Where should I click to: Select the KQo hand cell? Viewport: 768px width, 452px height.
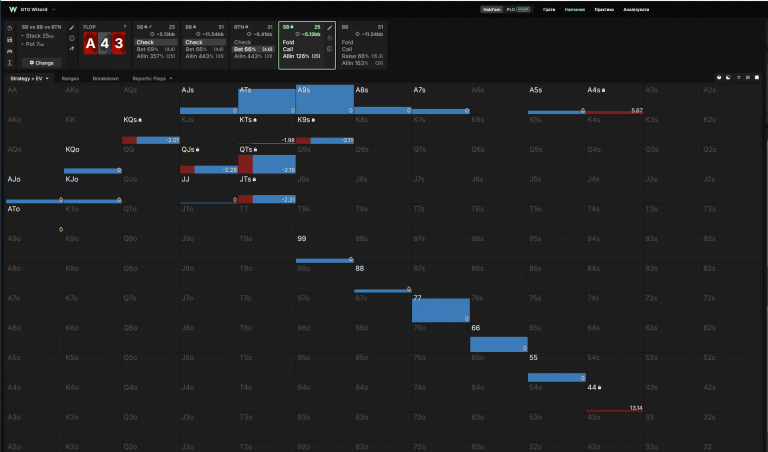tap(93, 159)
